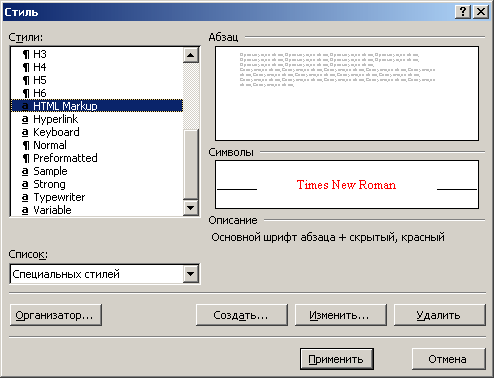Select the H3 style in list

97,54
